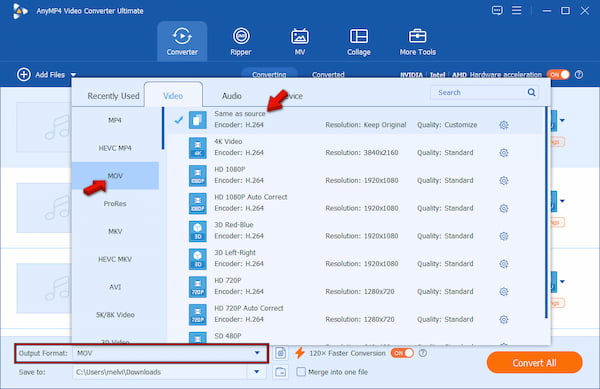Toggle hardware acceleration switch

558,75
